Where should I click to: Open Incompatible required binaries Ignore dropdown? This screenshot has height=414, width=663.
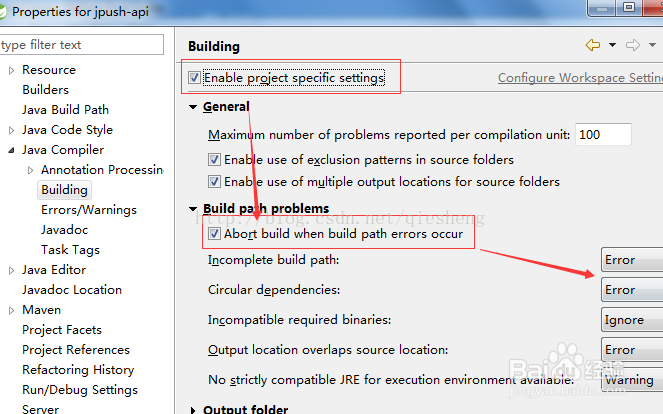coord(632,320)
